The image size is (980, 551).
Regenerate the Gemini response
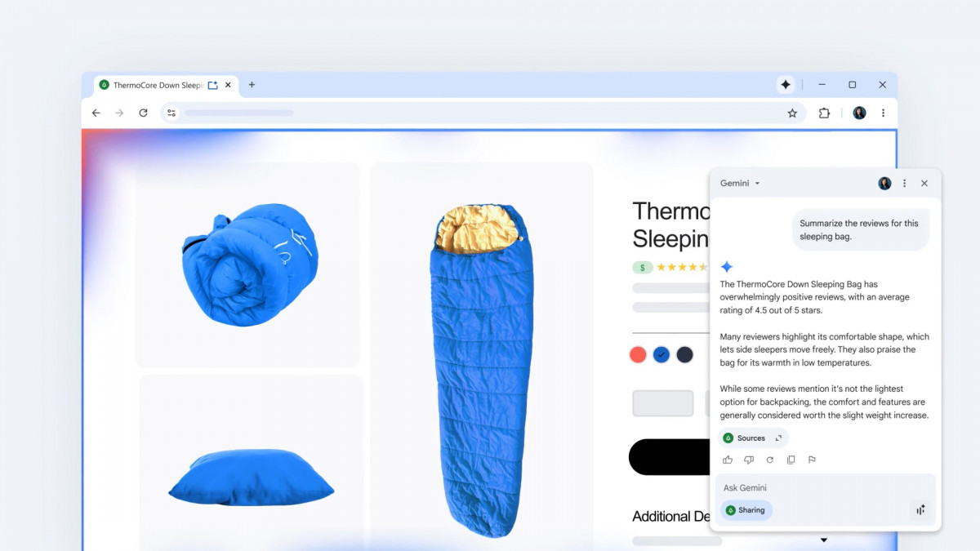769,460
